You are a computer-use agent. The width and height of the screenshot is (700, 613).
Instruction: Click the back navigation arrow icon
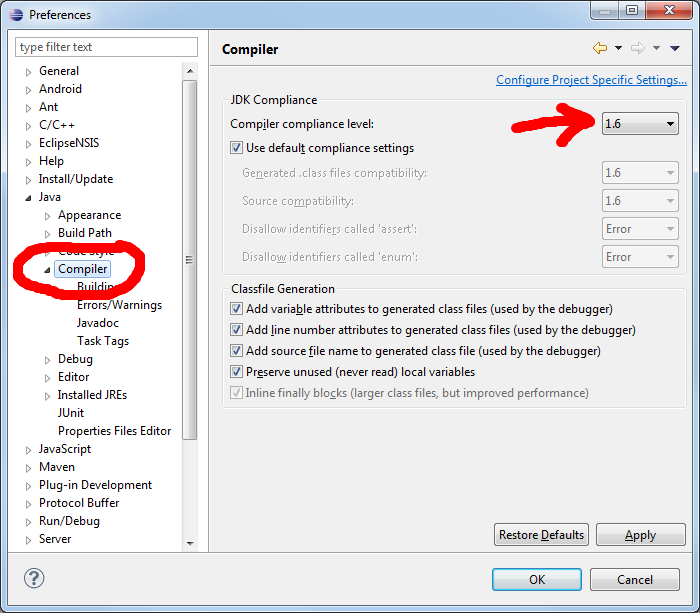600,48
